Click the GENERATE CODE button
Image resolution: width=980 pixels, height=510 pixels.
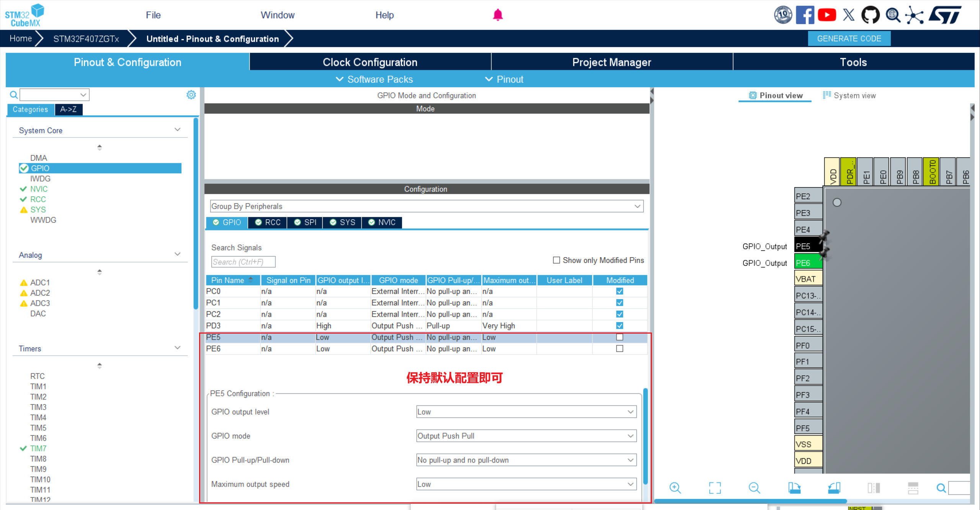click(849, 39)
